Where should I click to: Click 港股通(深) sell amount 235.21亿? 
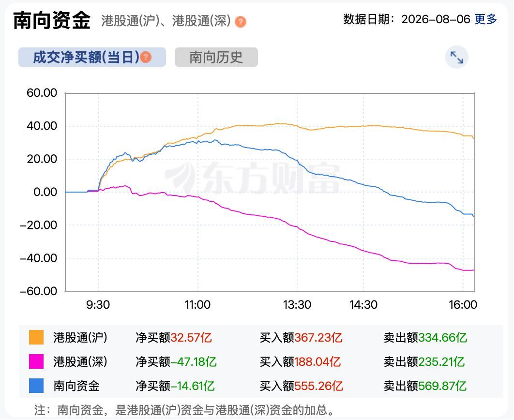click(441, 361)
